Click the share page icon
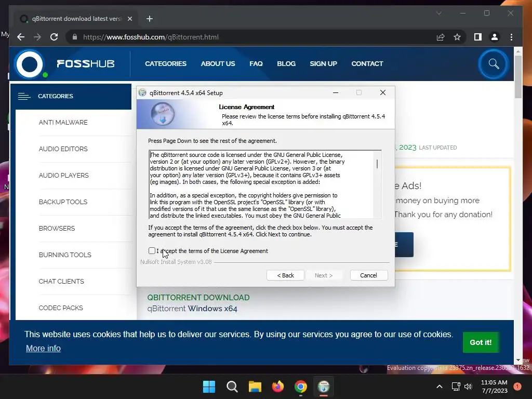This screenshot has height=399, width=532. click(x=441, y=37)
